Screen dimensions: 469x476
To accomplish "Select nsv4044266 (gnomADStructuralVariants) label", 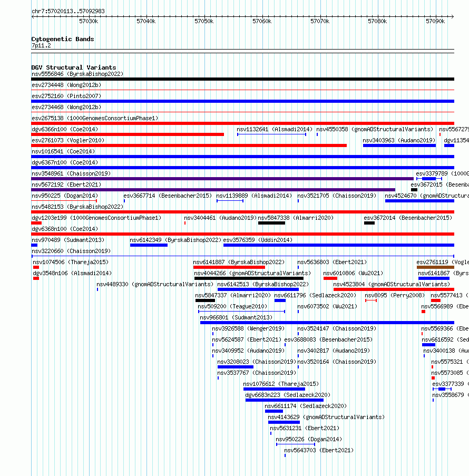I will pyautogui.click(x=252, y=273).
